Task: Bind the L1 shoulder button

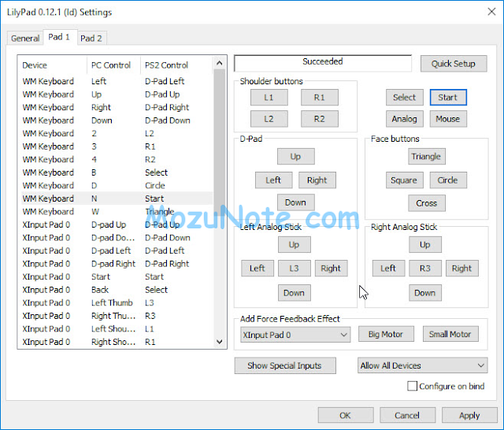Action: (269, 98)
